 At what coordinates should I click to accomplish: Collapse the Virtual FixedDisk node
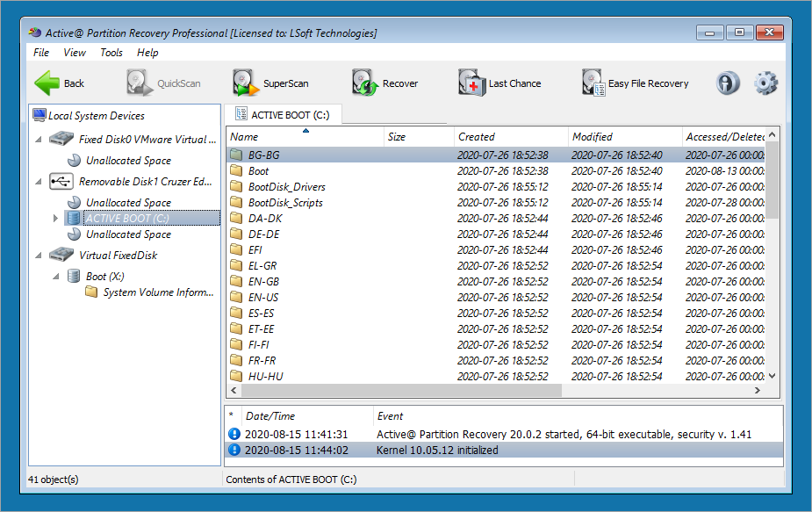(39, 255)
